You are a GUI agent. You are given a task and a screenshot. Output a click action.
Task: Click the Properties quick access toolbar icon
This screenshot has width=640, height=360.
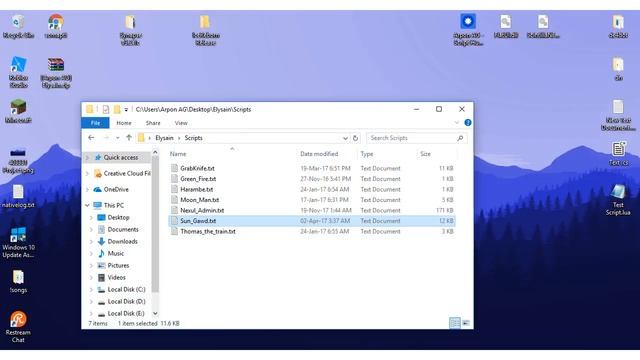click(106, 109)
